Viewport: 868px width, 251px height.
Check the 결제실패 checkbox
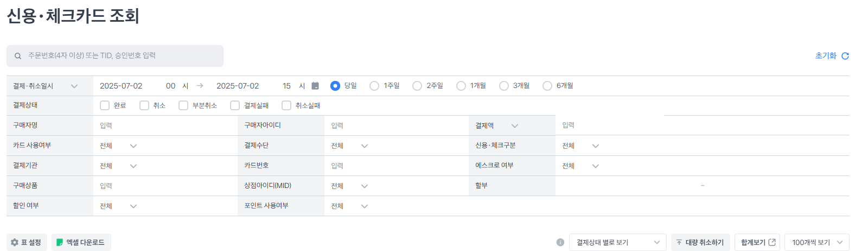pos(235,105)
